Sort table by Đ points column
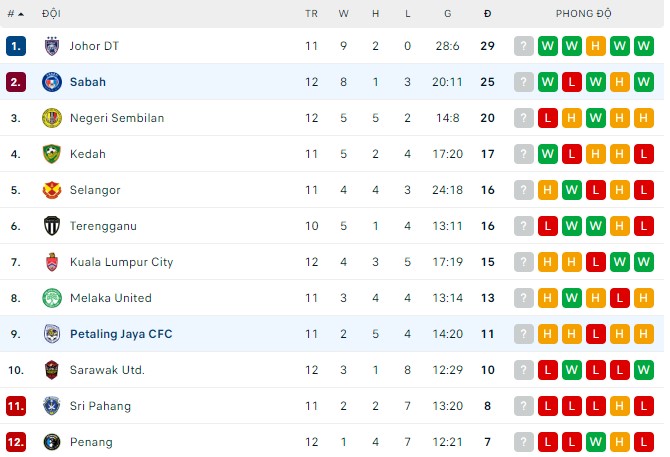 (x=487, y=14)
